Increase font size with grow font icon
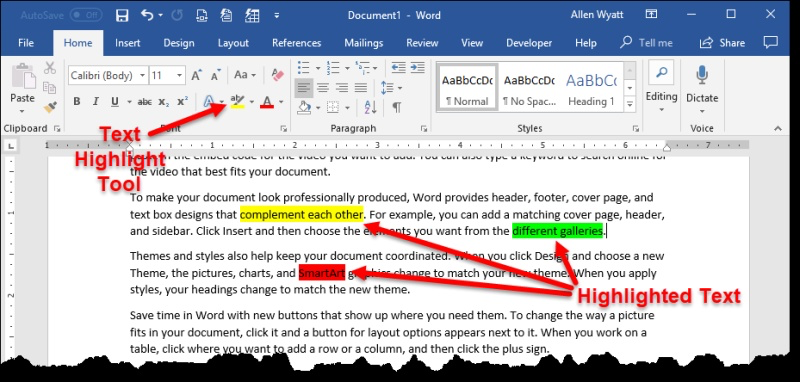This screenshot has height=382, width=800. pos(196,75)
